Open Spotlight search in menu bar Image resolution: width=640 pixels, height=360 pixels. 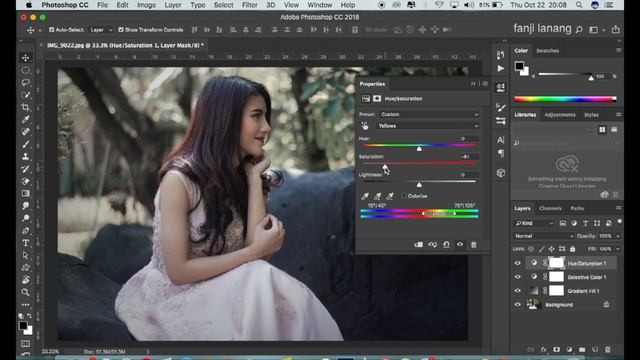579,5
